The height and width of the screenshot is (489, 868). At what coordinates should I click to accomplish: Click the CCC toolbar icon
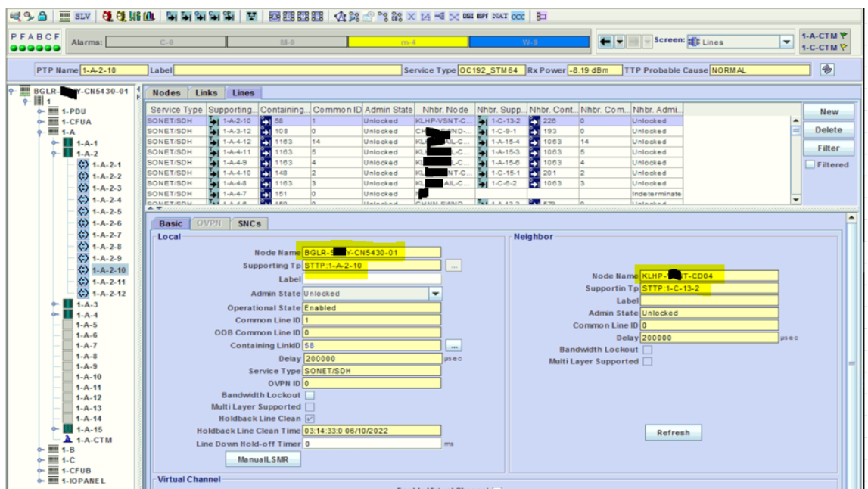pos(518,16)
